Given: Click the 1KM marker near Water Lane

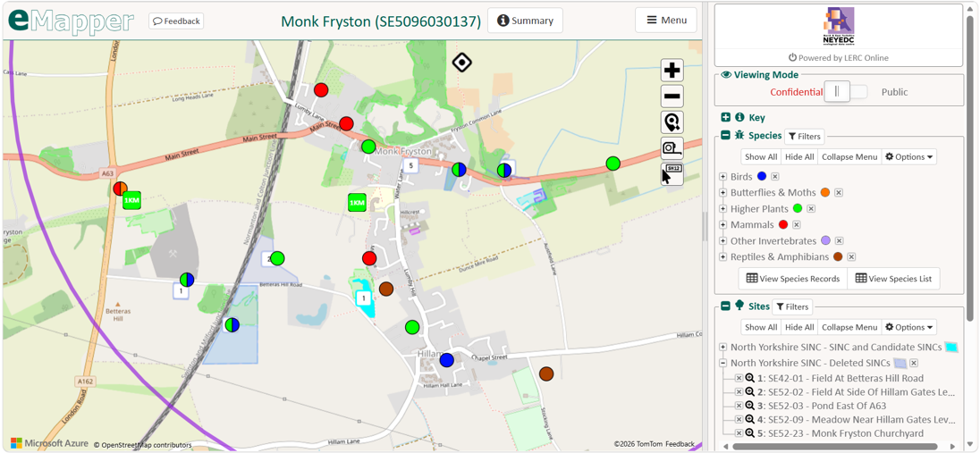Looking at the screenshot, I should [x=357, y=203].
